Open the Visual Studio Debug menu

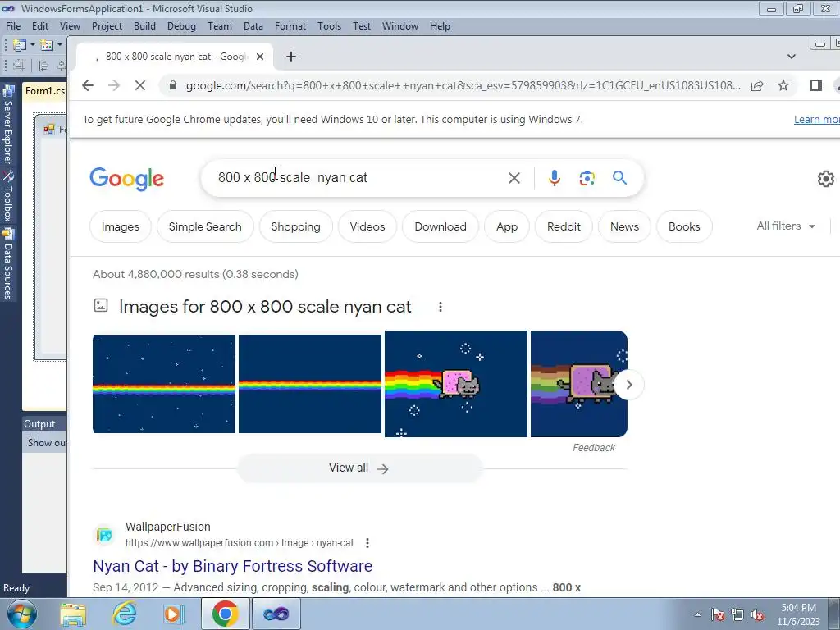pyautogui.click(x=181, y=26)
